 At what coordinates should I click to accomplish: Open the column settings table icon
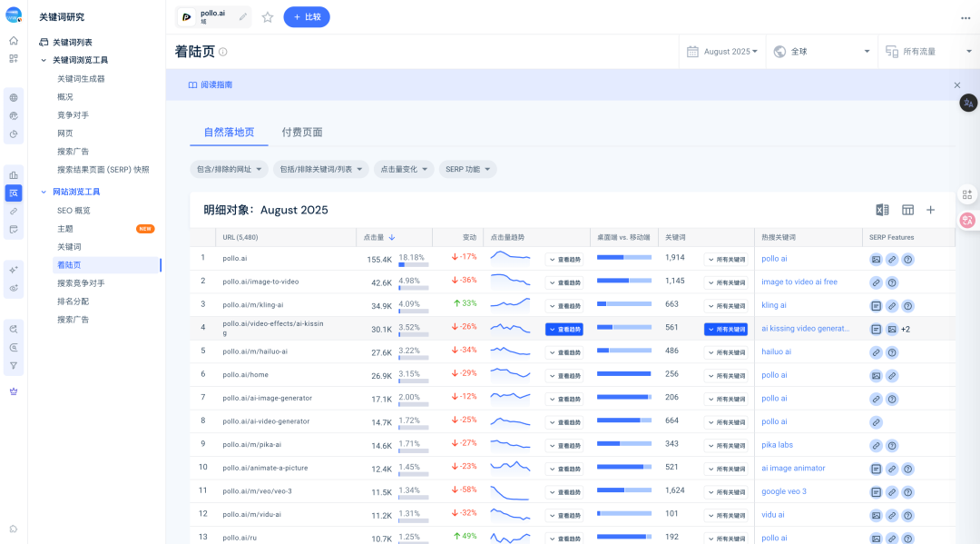(907, 210)
